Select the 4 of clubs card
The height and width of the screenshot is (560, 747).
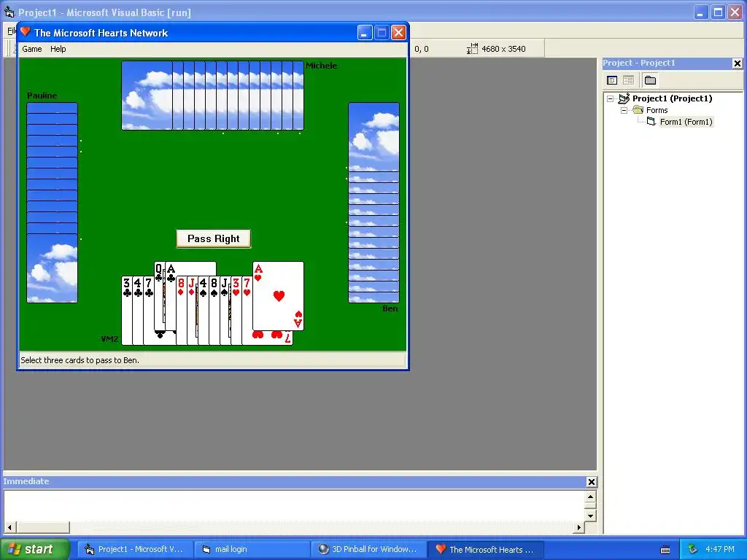pos(138,309)
